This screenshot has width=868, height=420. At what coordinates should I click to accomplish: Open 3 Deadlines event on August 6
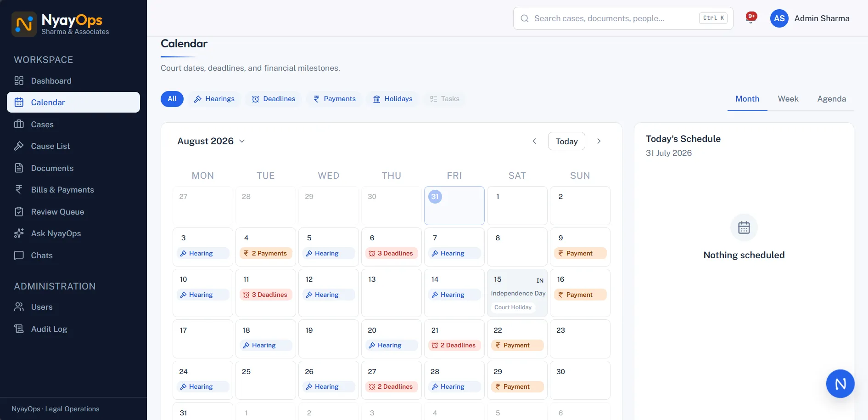(392, 253)
